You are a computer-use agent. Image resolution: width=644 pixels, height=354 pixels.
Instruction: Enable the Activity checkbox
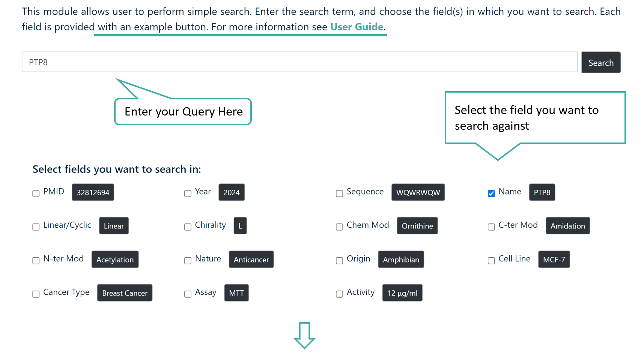[x=339, y=294]
